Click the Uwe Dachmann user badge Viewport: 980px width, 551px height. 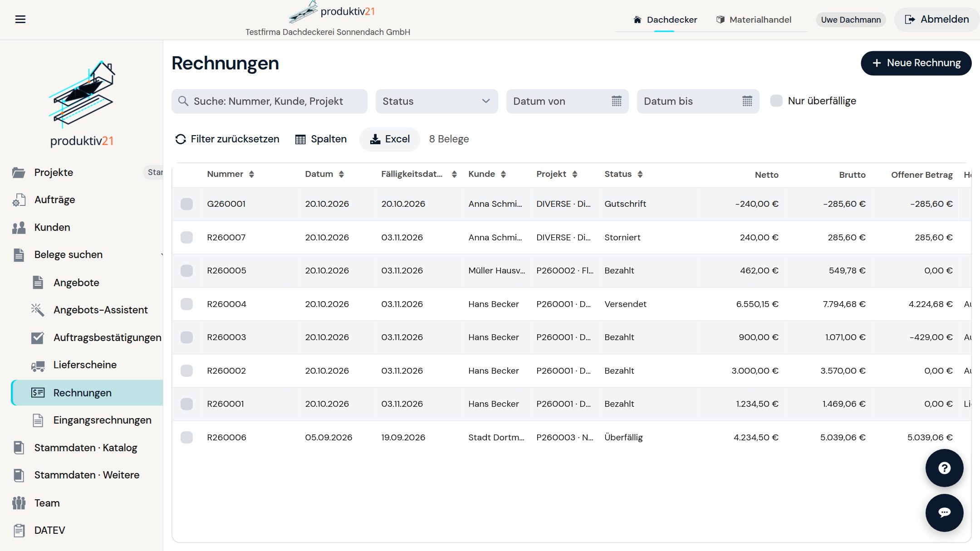pos(851,20)
